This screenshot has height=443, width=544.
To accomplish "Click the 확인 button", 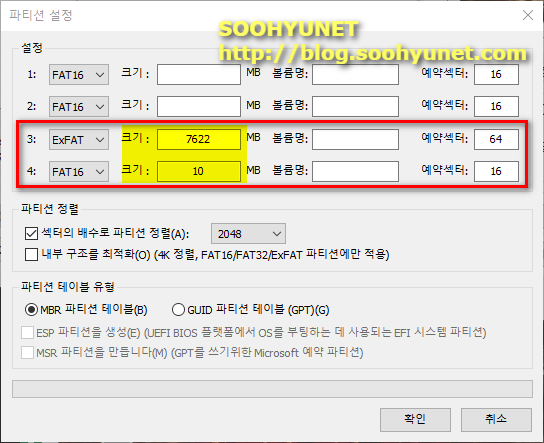I will 415,419.
